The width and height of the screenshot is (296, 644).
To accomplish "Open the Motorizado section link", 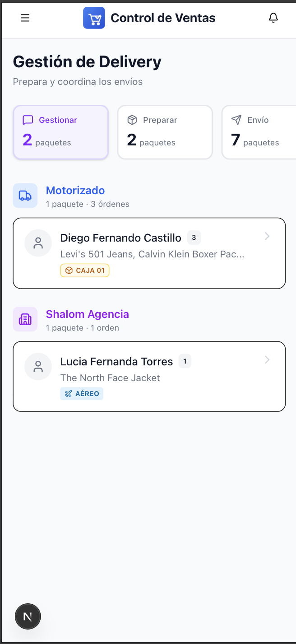I will [75, 190].
